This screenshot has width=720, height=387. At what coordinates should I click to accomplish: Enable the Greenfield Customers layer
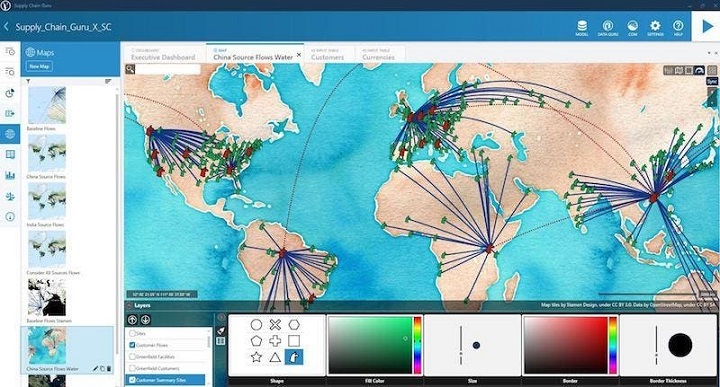tap(132, 368)
